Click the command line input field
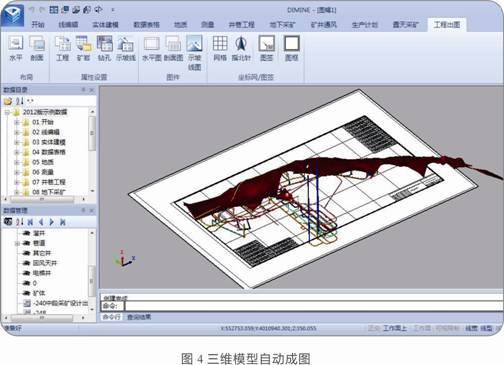The height and width of the screenshot is (365, 504). [x=313, y=306]
